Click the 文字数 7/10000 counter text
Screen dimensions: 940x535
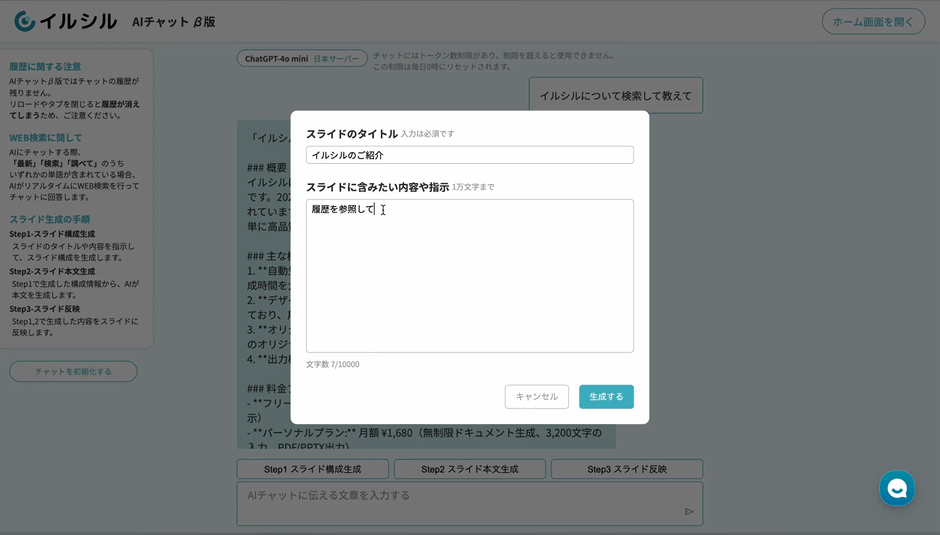333,364
